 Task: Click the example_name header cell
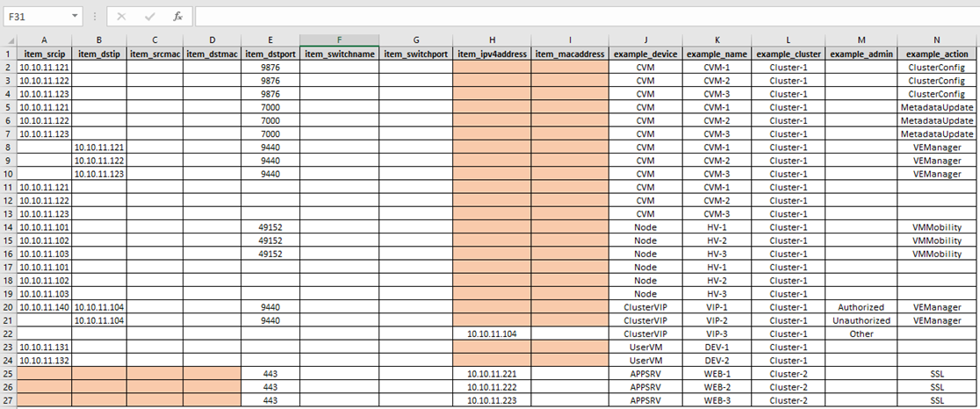pyautogui.click(x=717, y=54)
